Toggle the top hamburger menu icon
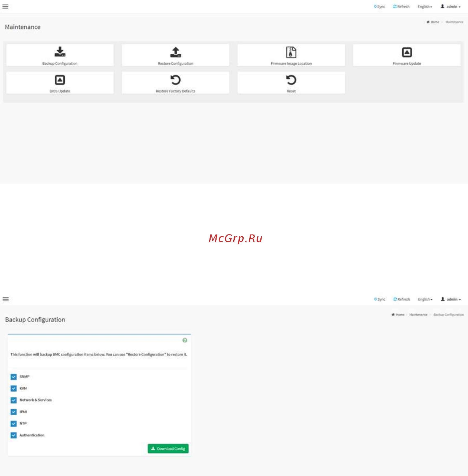 tap(5, 6)
